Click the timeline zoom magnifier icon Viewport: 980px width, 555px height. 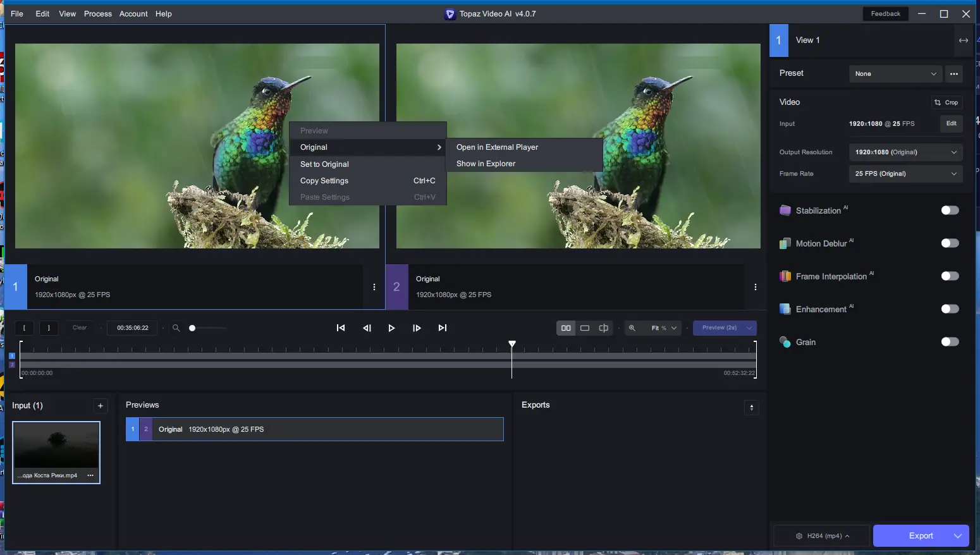(x=176, y=328)
